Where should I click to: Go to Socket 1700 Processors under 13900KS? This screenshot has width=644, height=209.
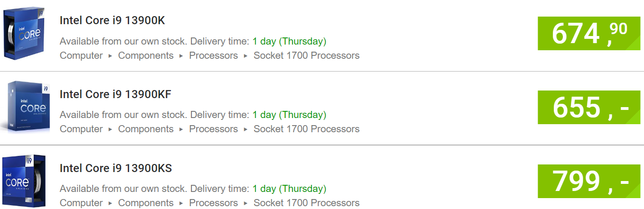click(306, 203)
